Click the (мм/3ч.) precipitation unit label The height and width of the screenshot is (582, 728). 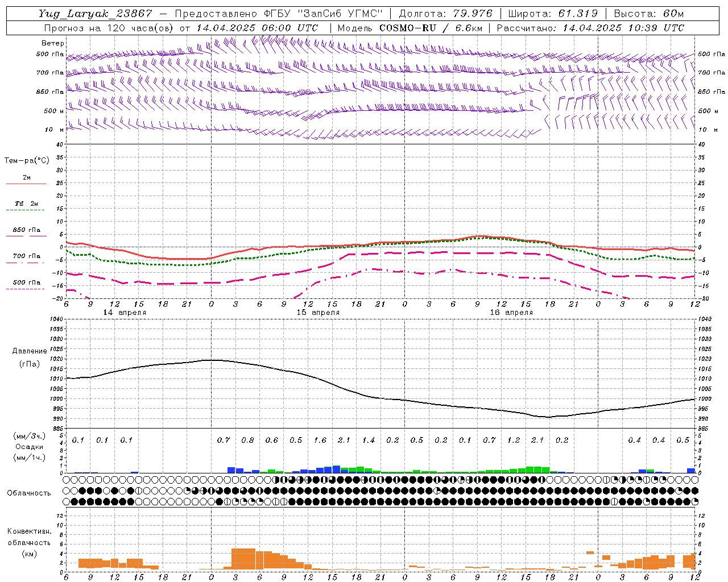pyautogui.click(x=30, y=436)
